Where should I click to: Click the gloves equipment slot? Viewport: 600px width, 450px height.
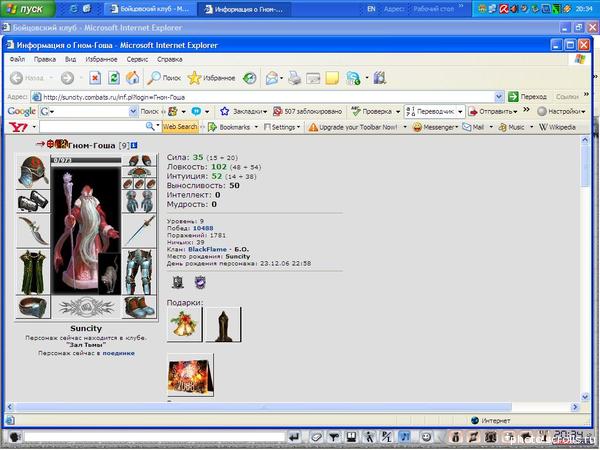click(139, 201)
